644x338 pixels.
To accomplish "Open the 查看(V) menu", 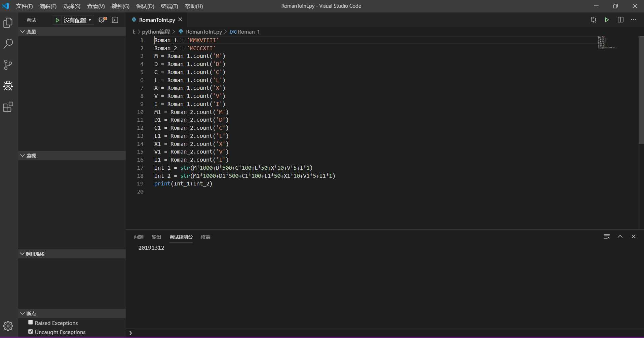I will point(96,6).
